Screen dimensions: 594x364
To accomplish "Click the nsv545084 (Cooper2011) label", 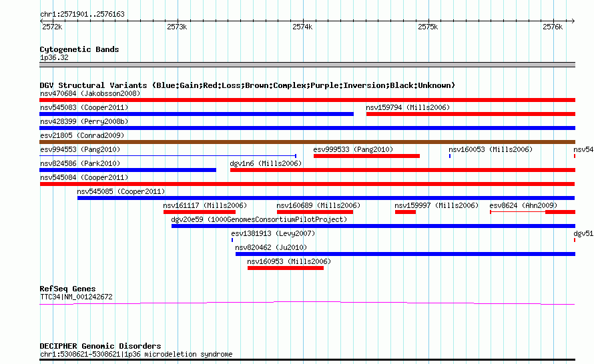I will pyautogui.click(x=84, y=177).
